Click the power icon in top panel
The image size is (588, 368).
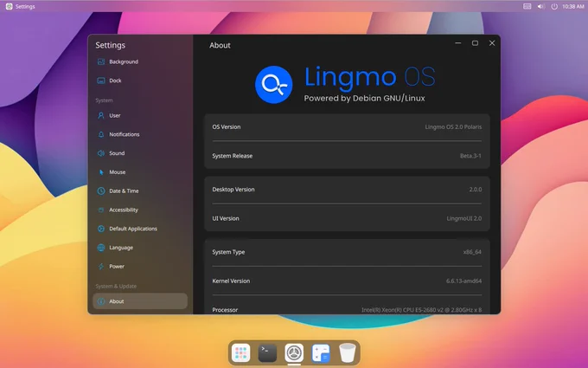pyautogui.click(x=554, y=6)
